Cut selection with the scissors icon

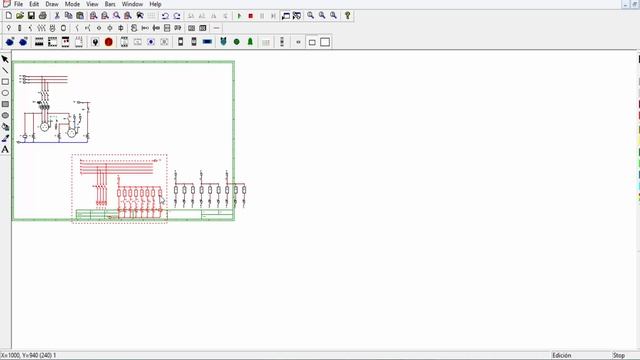tap(57, 16)
